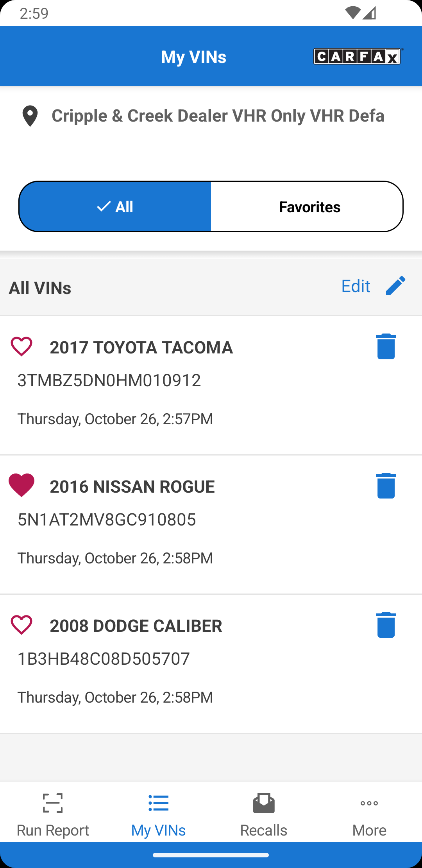Favorite the 2008 Dodge Caliber
The width and height of the screenshot is (422, 868).
point(21,624)
